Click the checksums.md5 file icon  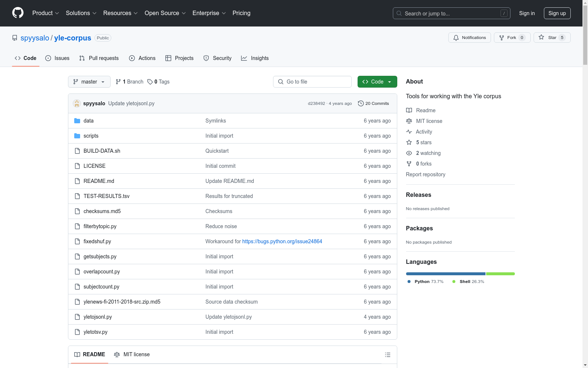(x=77, y=211)
